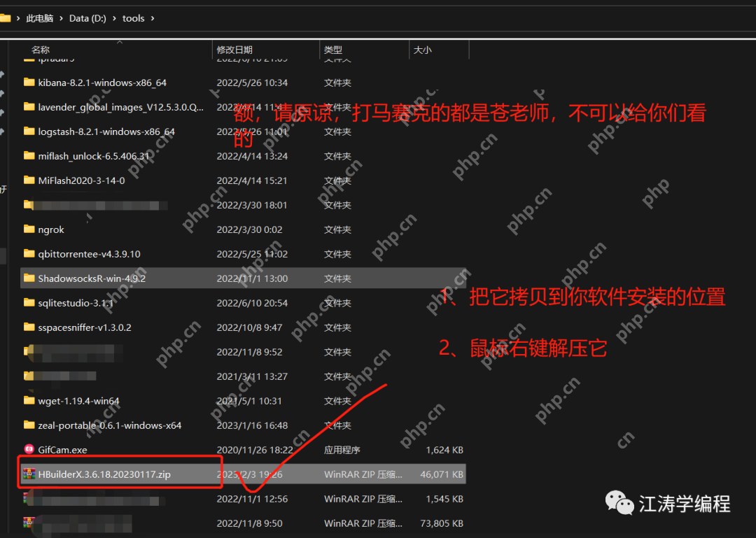
Task: Click the kibana-8.2.1 folder icon
Action: coord(29,83)
